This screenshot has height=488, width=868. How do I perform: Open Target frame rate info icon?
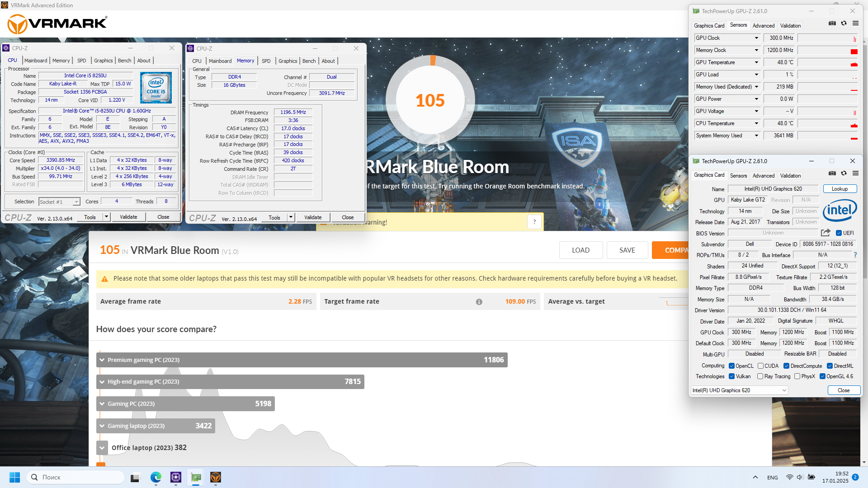pos(479,302)
